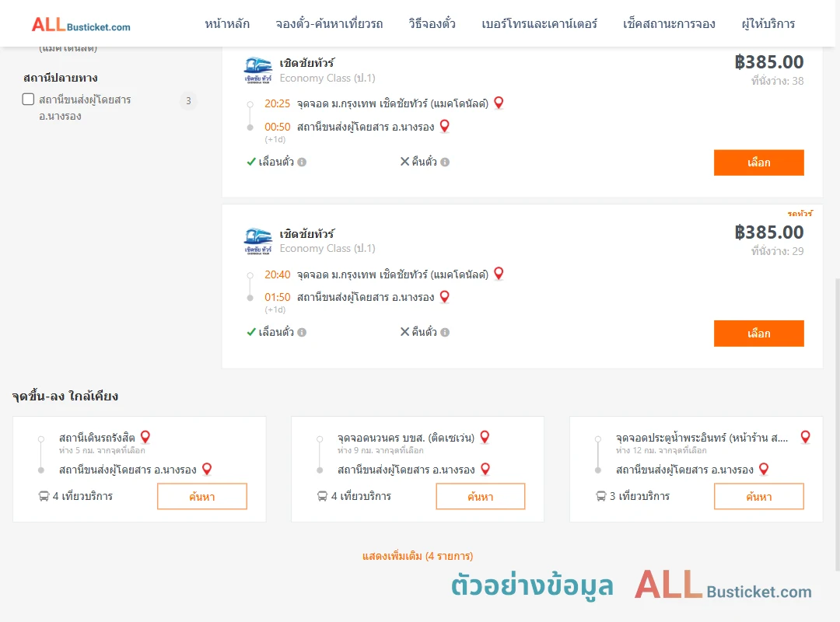Image resolution: width=840 pixels, height=622 pixels.
Task: Open the ALLBusticket.com home logo
Action: coord(81,25)
